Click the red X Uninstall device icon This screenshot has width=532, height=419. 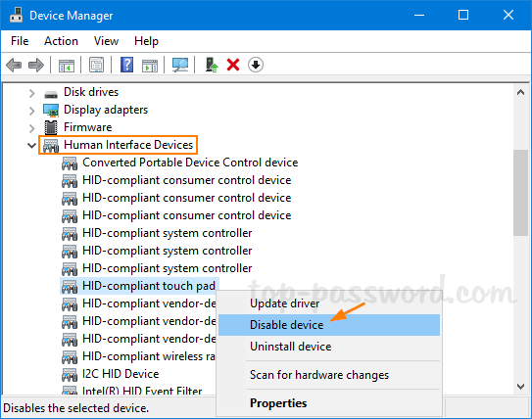point(233,65)
